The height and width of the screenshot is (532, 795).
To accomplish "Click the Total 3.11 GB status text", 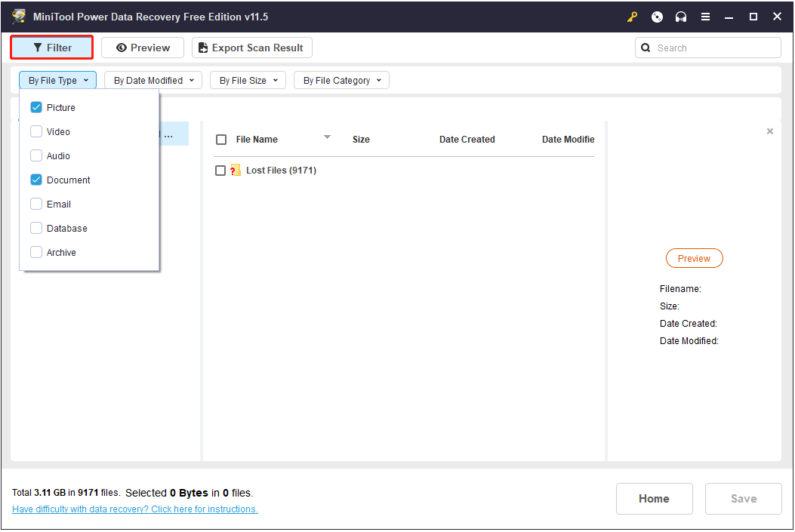I will [x=66, y=493].
